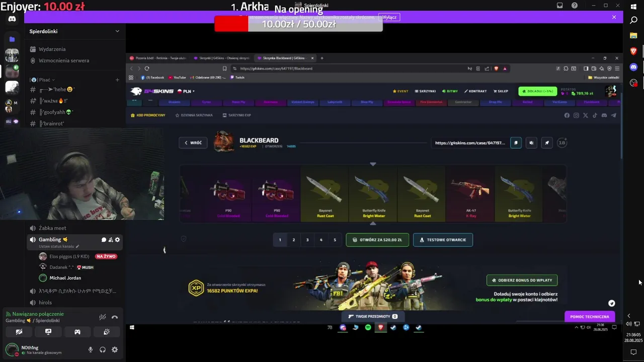Go back with the WRÓĆ button

[193, 143]
